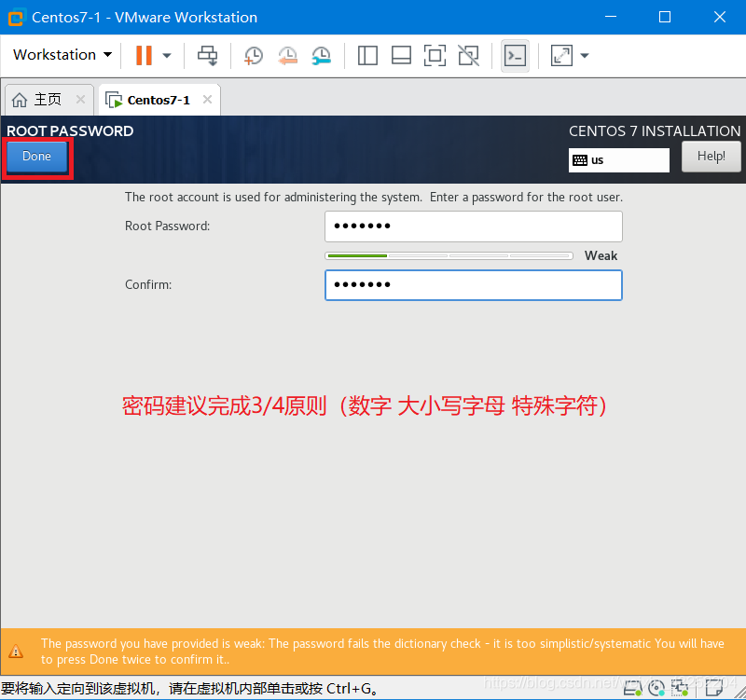Open the Workstation menu
The height and width of the screenshot is (700, 746).
coord(62,55)
